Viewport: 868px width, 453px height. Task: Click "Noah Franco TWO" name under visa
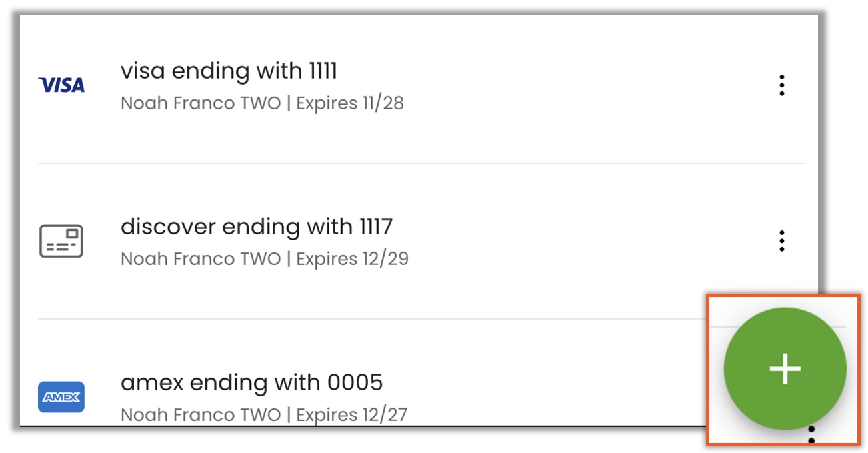point(201,103)
